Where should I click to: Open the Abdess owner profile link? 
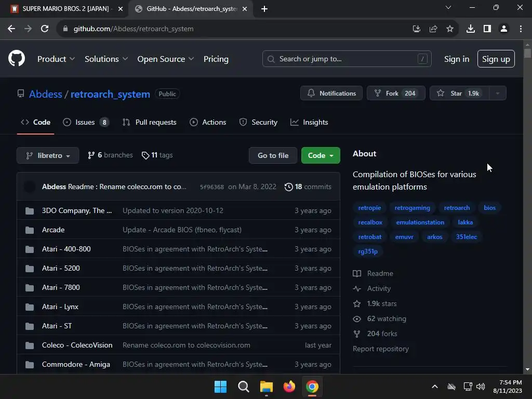(x=46, y=94)
